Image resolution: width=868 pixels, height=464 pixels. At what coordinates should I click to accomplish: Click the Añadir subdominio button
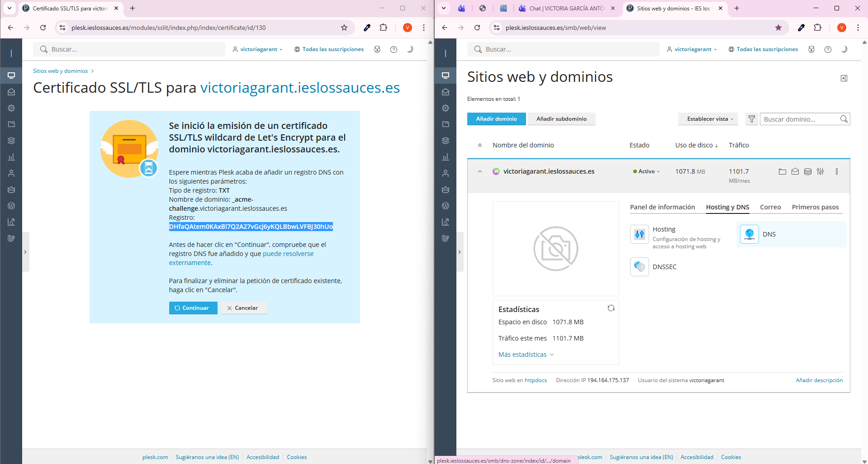click(561, 119)
